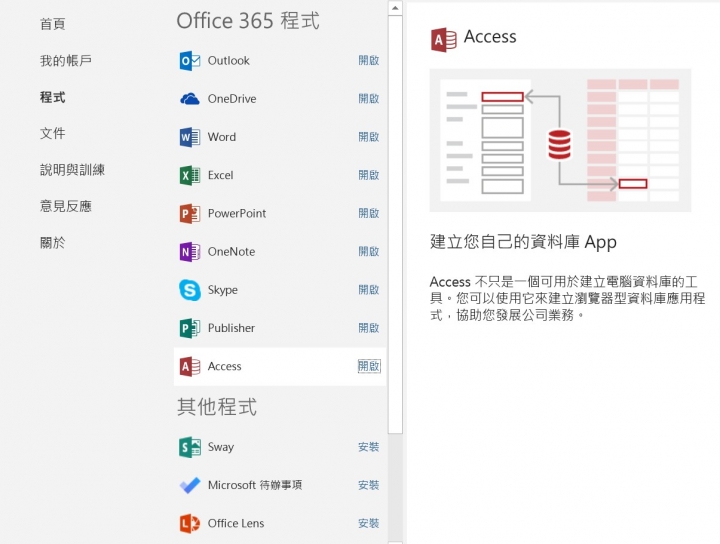Click the Access icon in app list
Screen dimensions: 720x544
click(190, 366)
